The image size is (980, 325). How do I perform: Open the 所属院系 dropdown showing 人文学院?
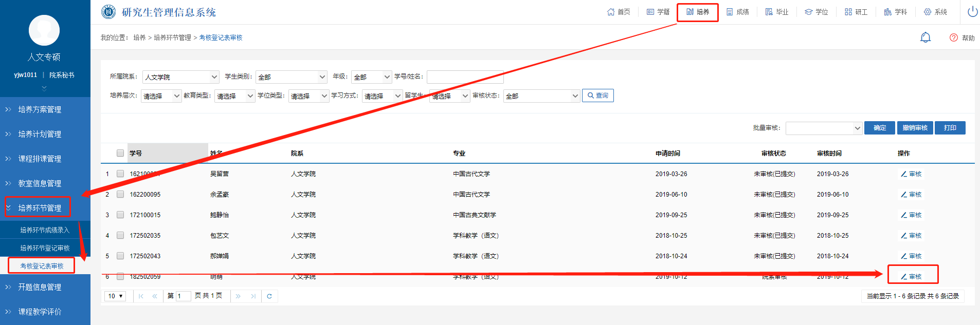pos(180,77)
